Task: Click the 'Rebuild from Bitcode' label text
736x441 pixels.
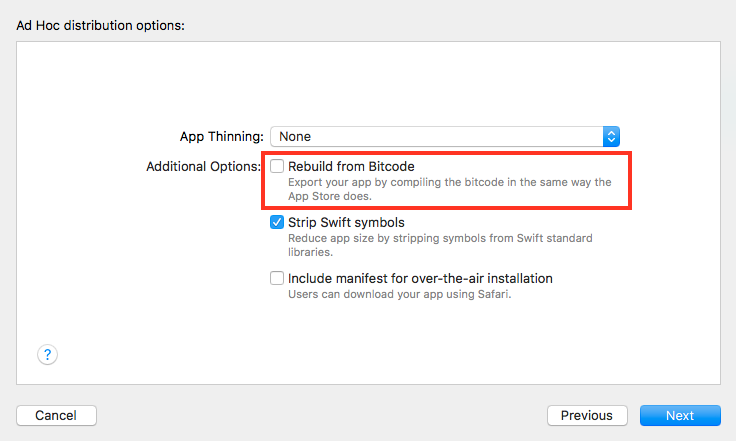Action: [x=351, y=166]
